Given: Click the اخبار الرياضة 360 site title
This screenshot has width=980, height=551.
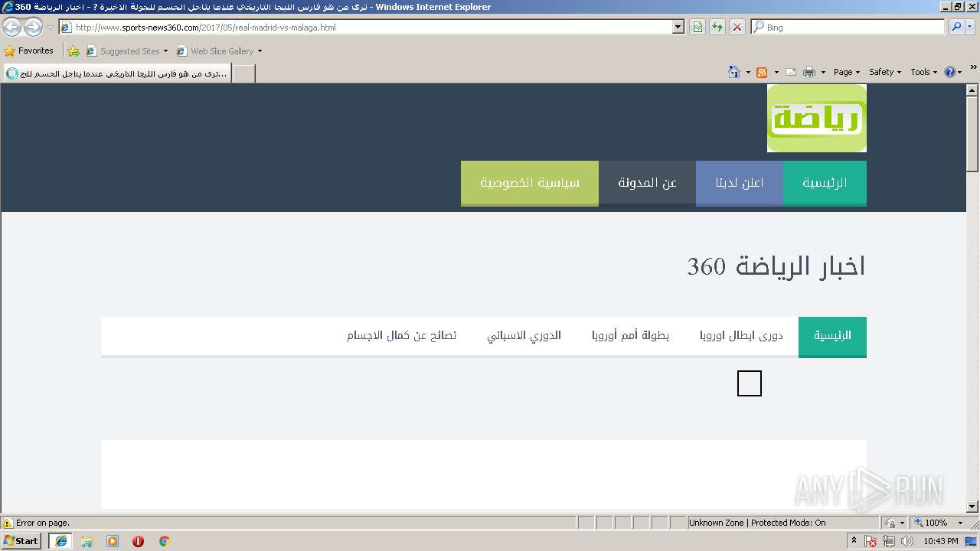Looking at the screenshot, I should (x=776, y=266).
